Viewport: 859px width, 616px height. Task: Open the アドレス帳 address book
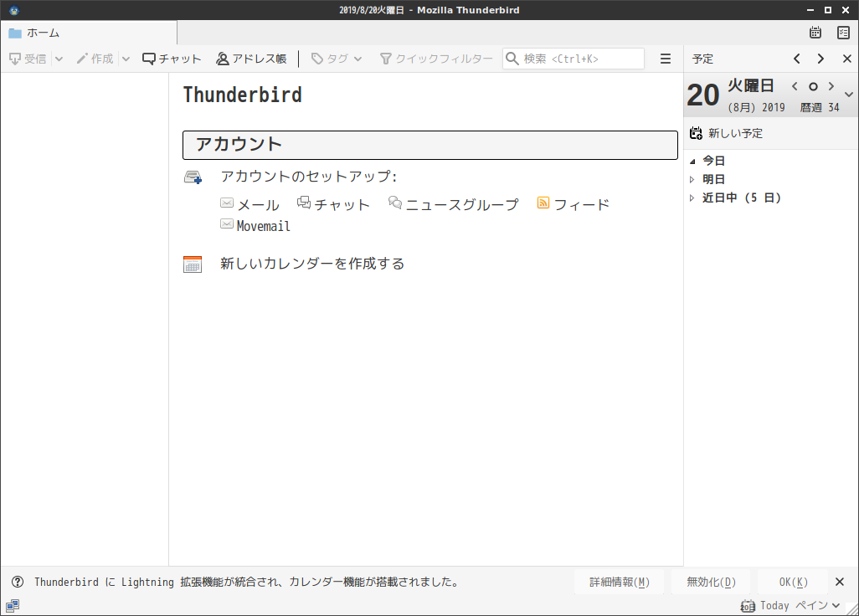coord(251,59)
